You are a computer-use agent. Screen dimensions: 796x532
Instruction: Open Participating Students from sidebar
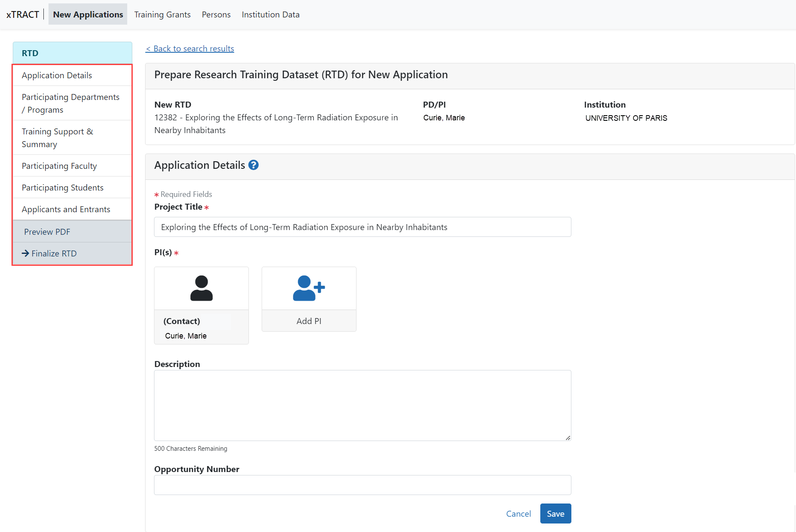(63, 188)
